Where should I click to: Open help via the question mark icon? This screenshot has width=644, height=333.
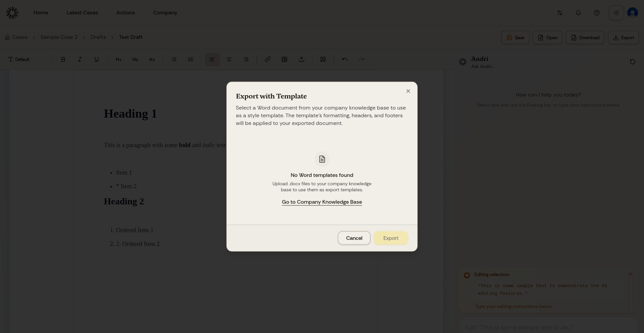pyautogui.click(x=597, y=13)
